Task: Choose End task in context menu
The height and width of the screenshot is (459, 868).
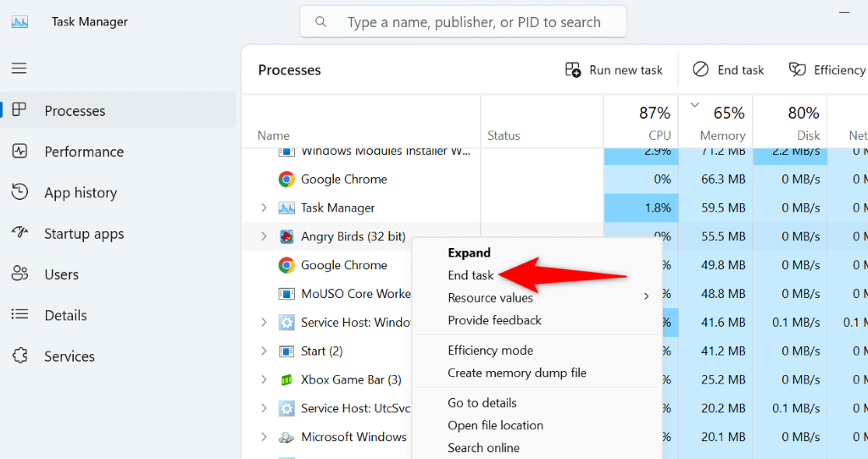Action: [x=470, y=275]
